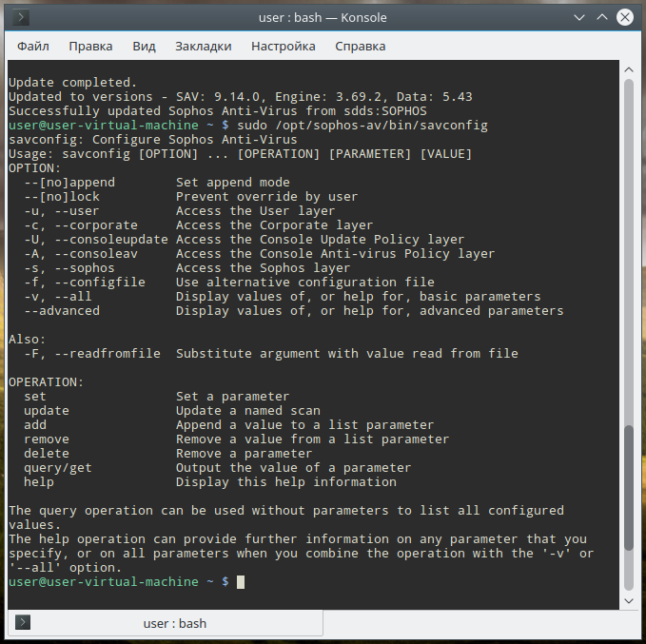Click the 'query/get' operation text
The height and width of the screenshot is (644, 646).
[x=58, y=468]
